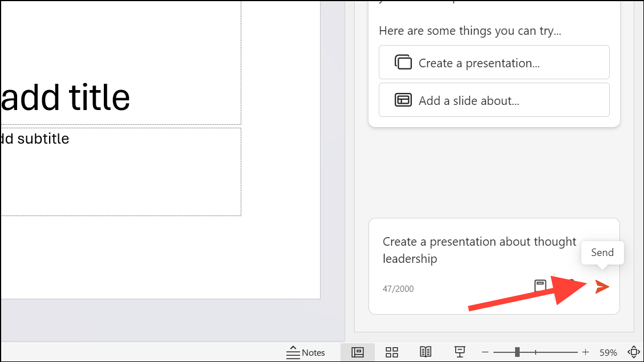Start the Slide Show from the status bar
The width and height of the screenshot is (644, 362).
pos(460,352)
